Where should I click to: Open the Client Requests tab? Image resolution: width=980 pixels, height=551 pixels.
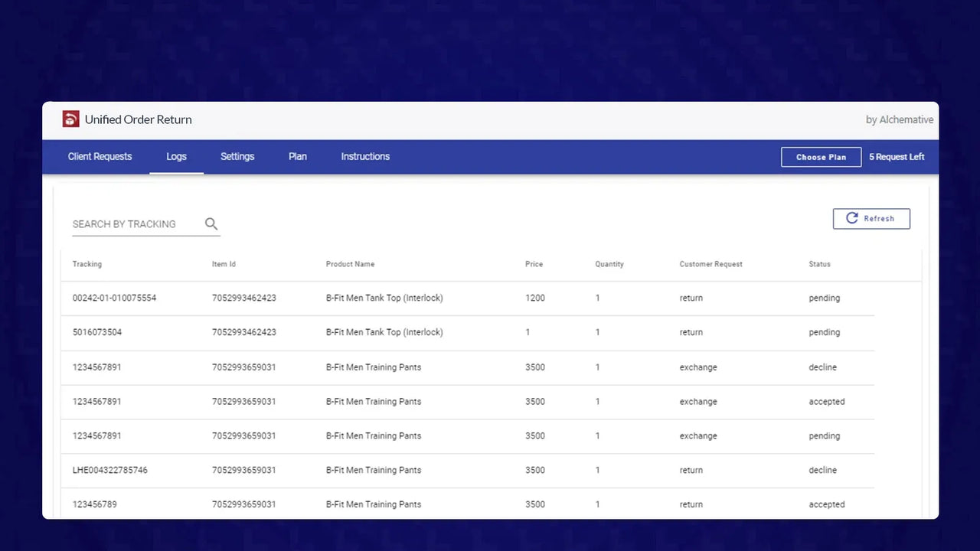[100, 157]
